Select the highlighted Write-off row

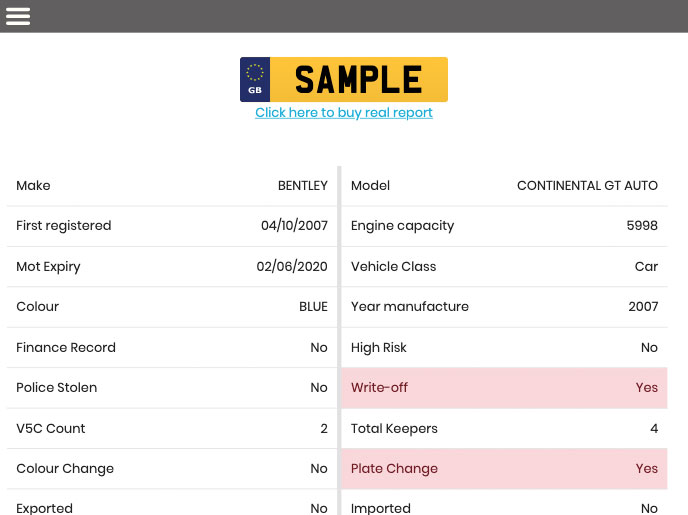coord(504,388)
